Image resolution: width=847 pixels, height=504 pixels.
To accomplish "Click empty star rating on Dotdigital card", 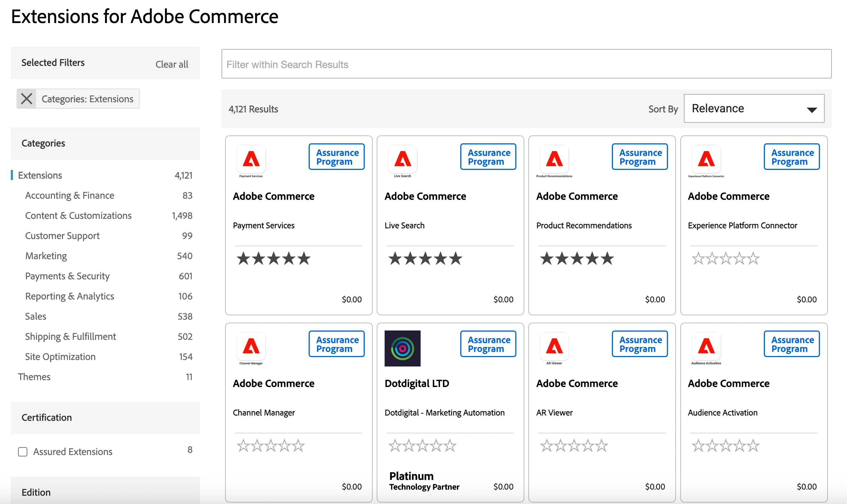I will coord(422,446).
